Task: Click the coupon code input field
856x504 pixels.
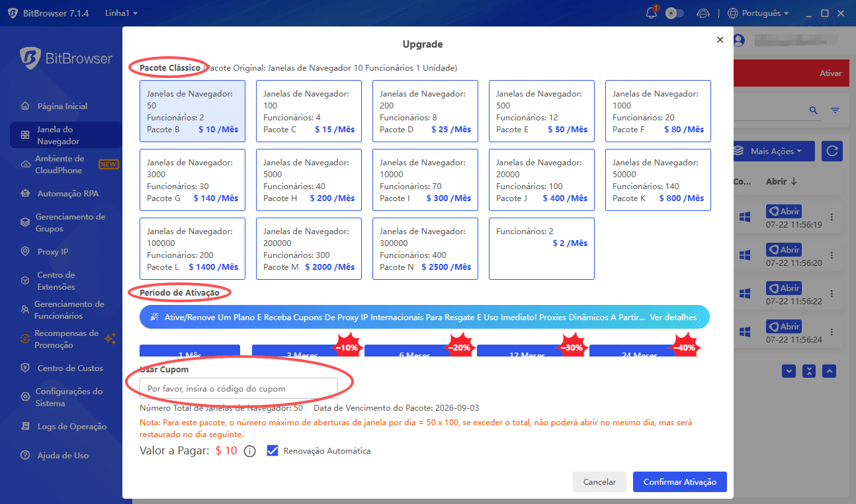Action: point(239,388)
